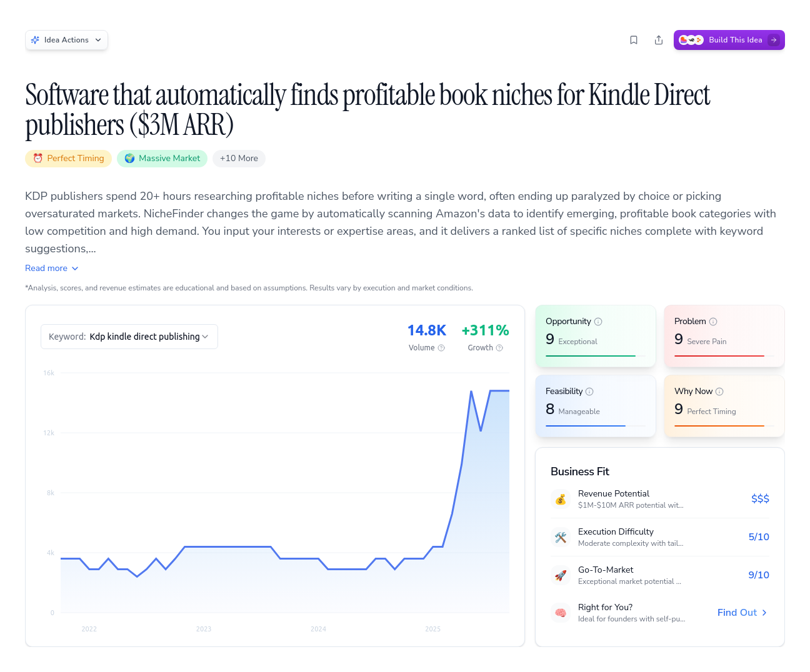Click the info icon next to Growth
Image resolution: width=810 pixels, height=672 pixels.
pyautogui.click(x=501, y=348)
